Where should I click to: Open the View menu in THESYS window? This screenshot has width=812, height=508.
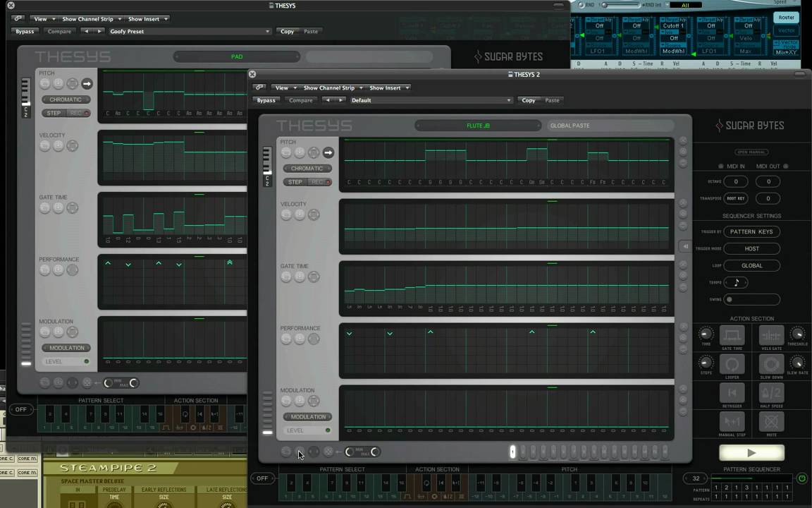[x=44, y=18]
